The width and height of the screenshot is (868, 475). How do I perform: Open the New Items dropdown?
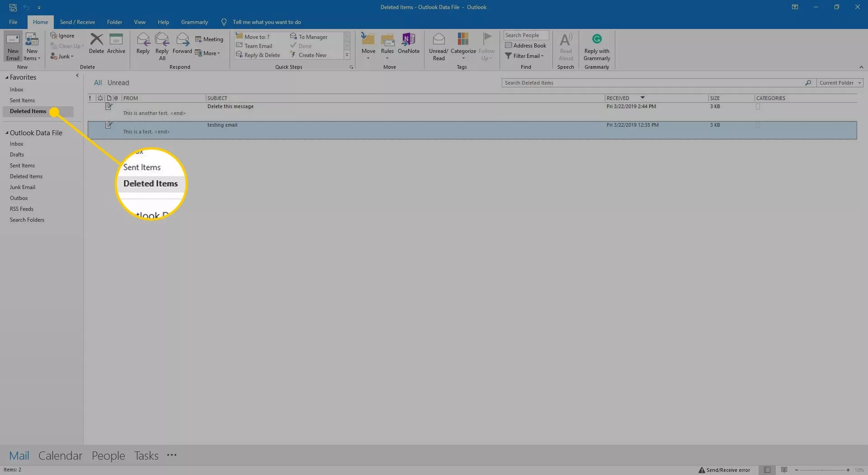pyautogui.click(x=32, y=46)
